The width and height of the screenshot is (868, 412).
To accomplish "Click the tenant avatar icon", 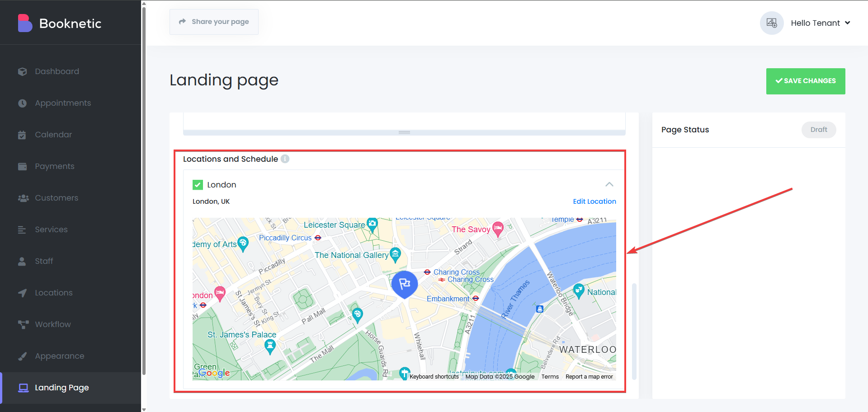I will click(772, 23).
